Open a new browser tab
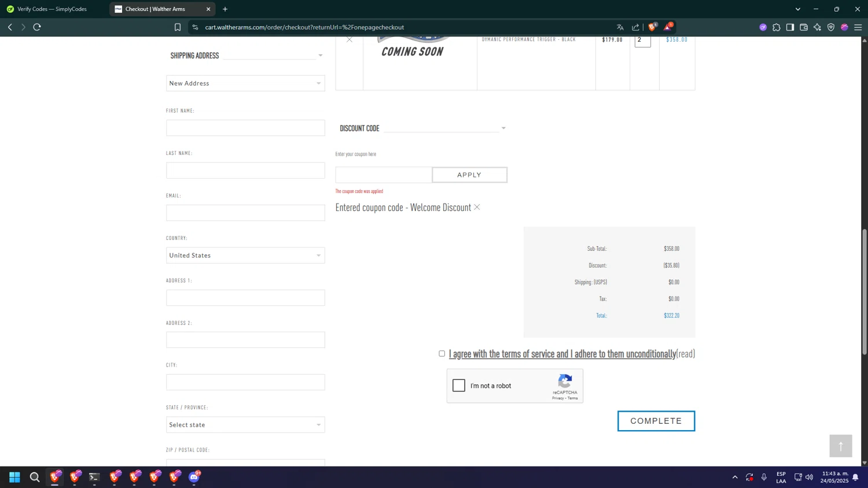868x488 pixels. [x=225, y=9]
